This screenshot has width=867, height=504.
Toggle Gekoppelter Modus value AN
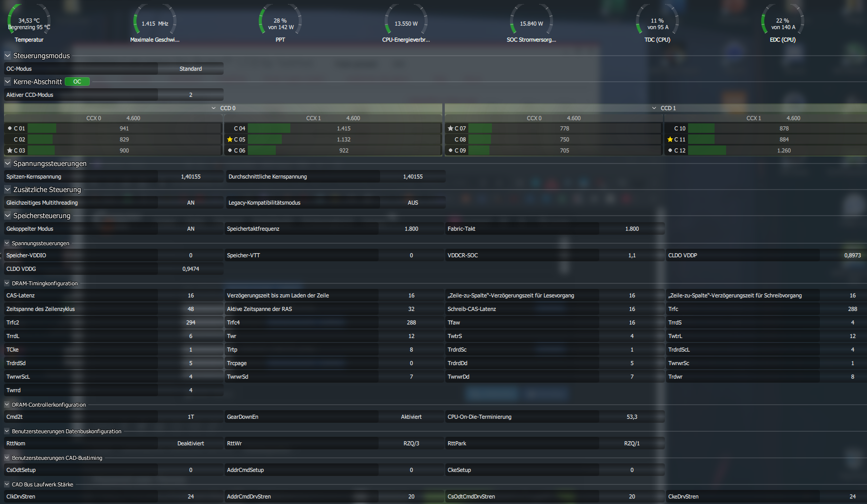click(x=191, y=229)
